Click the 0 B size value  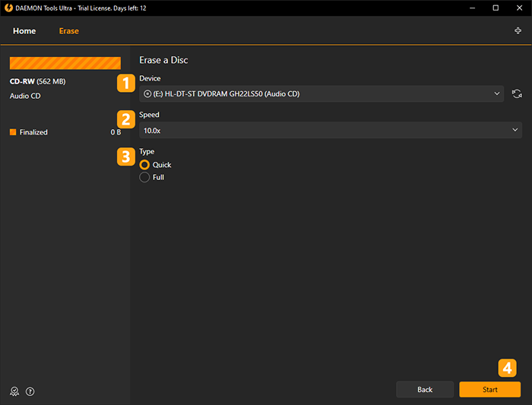pos(116,132)
